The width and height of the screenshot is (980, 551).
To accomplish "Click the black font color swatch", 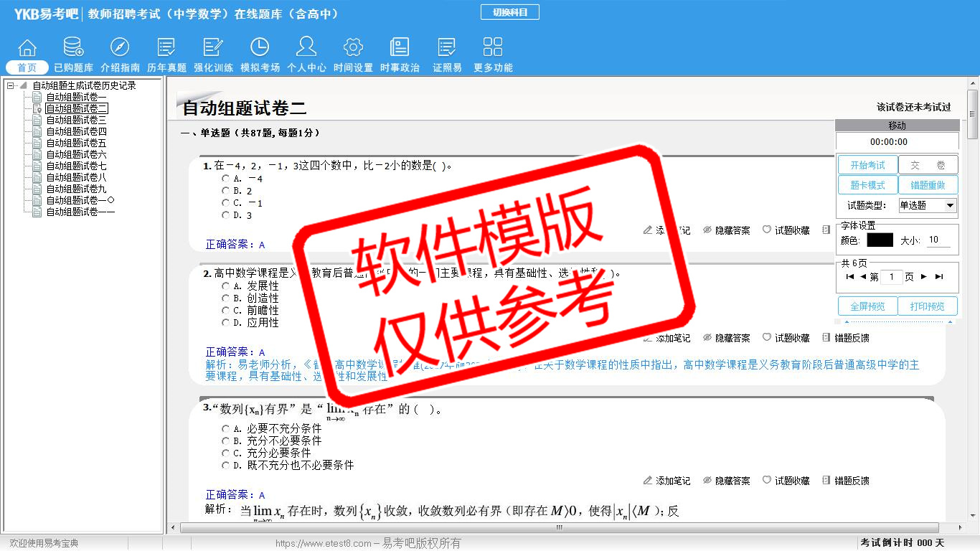I will point(880,240).
